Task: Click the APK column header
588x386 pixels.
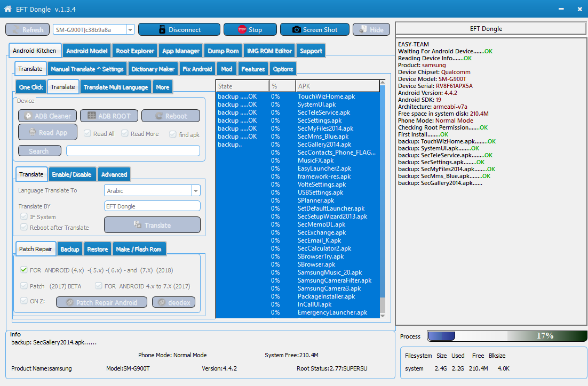Action: tap(338, 86)
